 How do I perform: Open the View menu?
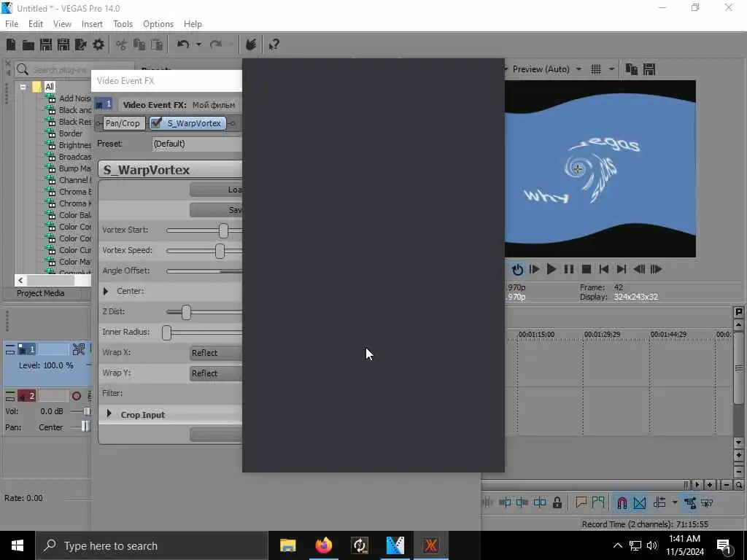click(62, 24)
